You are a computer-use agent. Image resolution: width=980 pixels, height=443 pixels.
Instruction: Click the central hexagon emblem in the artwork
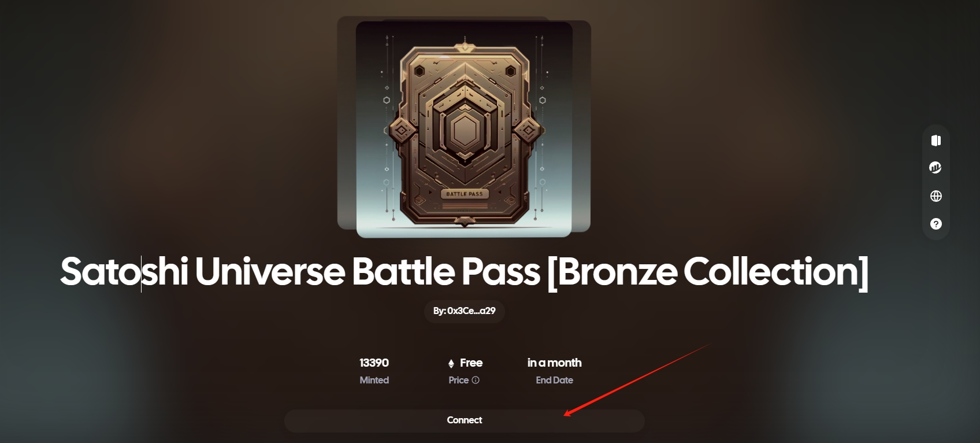point(464,131)
